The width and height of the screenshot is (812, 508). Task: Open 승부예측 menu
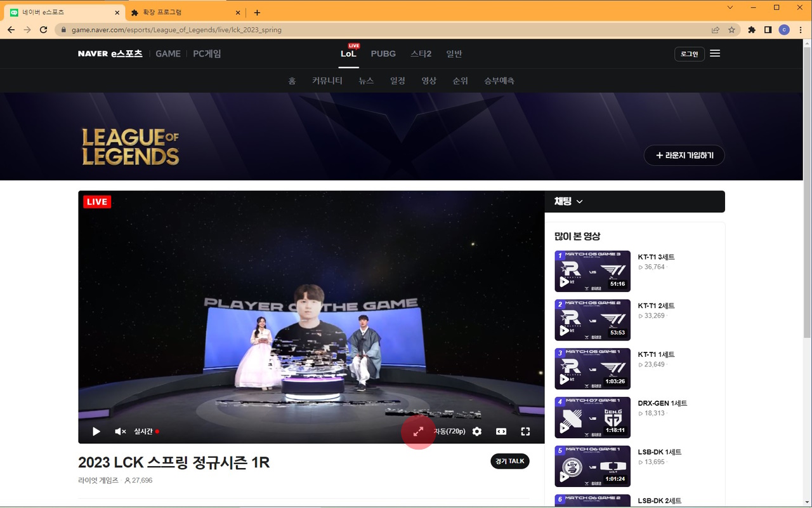499,81
